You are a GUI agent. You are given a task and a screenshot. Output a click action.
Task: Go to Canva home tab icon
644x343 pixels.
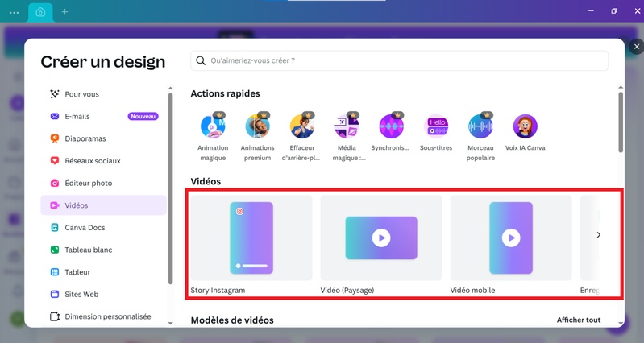tap(40, 12)
